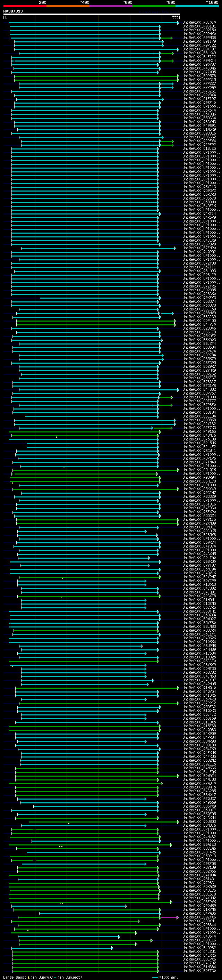
Task: Select hit label UniRef100_Q2PEV4
Action: coord(199,141)
